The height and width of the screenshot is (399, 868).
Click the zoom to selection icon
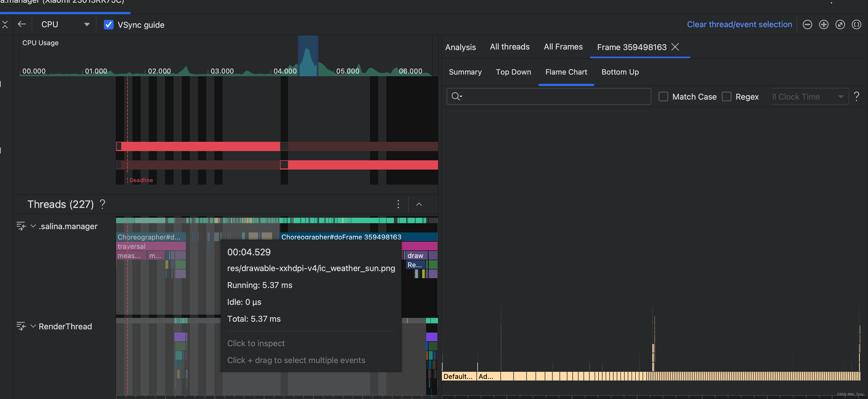[x=856, y=24]
